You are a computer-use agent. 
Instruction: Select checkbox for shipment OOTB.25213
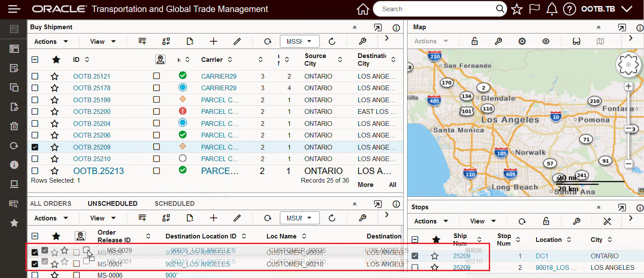click(x=35, y=171)
